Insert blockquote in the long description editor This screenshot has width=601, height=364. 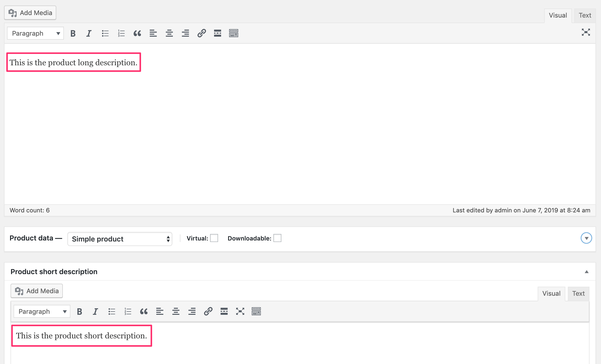click(x=137, y=33)
